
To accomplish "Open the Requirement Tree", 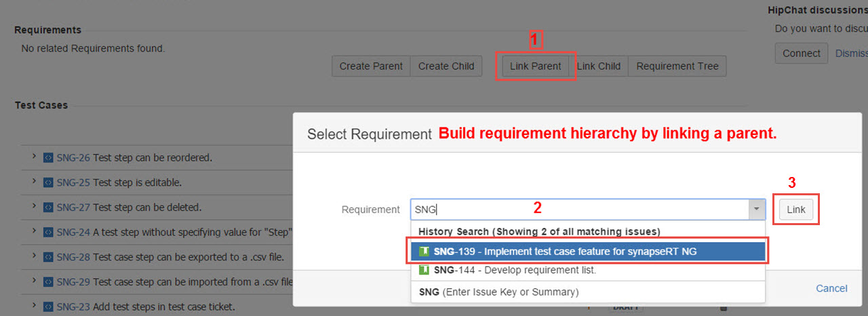I will [677, 66].
